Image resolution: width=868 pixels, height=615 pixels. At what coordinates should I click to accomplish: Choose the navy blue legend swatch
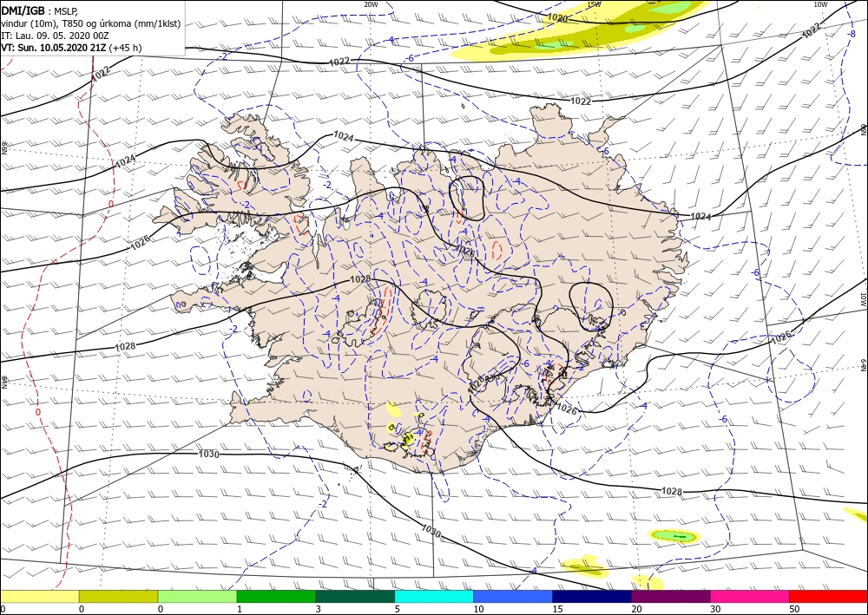coord(592,596)
